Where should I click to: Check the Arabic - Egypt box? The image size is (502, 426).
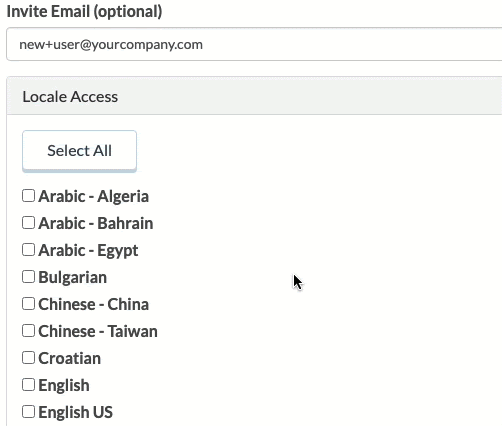28,250
